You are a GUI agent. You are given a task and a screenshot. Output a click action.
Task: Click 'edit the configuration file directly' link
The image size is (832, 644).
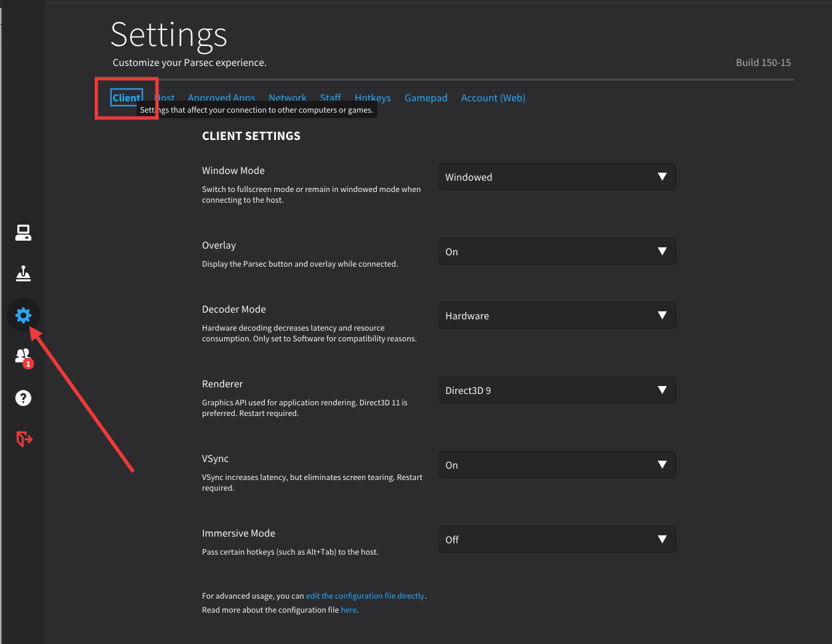pos(365,596)
